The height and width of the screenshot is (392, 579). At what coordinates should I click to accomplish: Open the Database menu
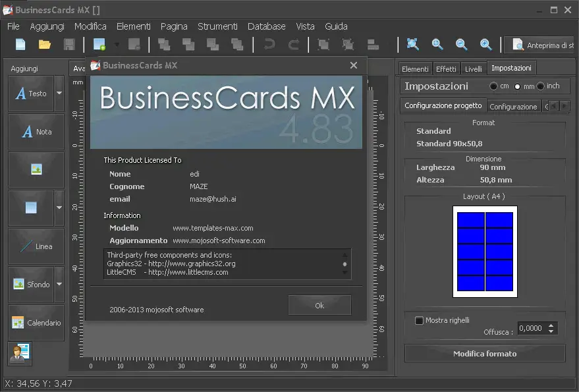point(267,26)
